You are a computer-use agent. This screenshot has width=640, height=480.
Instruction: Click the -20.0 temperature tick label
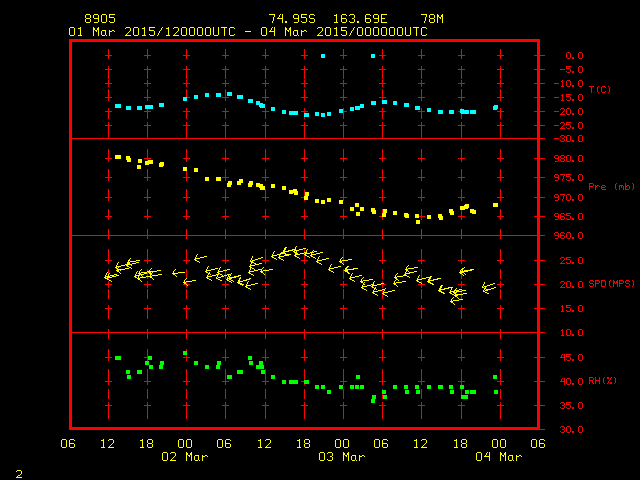569,111
